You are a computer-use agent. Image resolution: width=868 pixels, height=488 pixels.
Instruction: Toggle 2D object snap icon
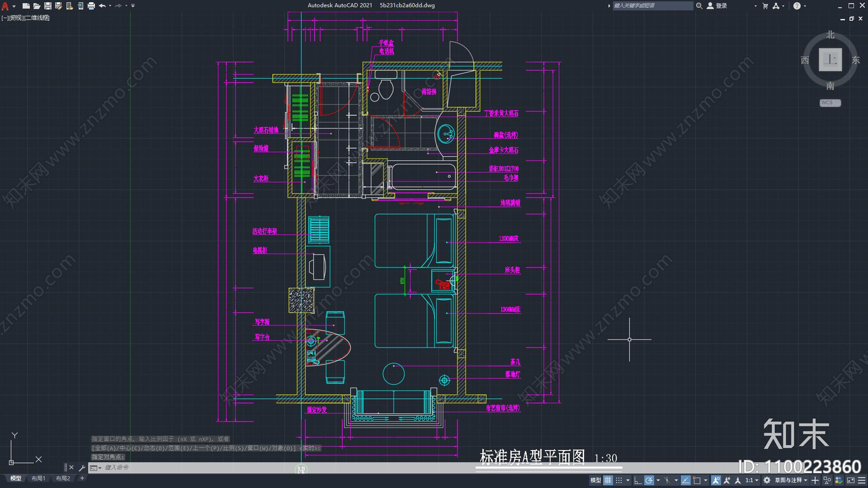coord(697,480)
